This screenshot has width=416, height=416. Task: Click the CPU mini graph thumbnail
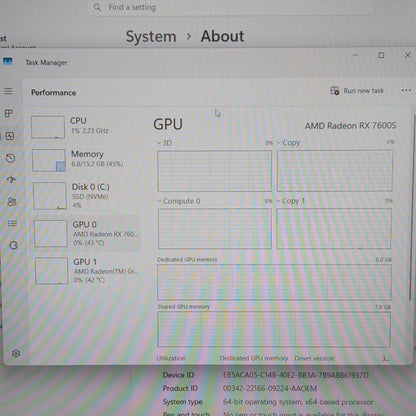coord(48,127)
